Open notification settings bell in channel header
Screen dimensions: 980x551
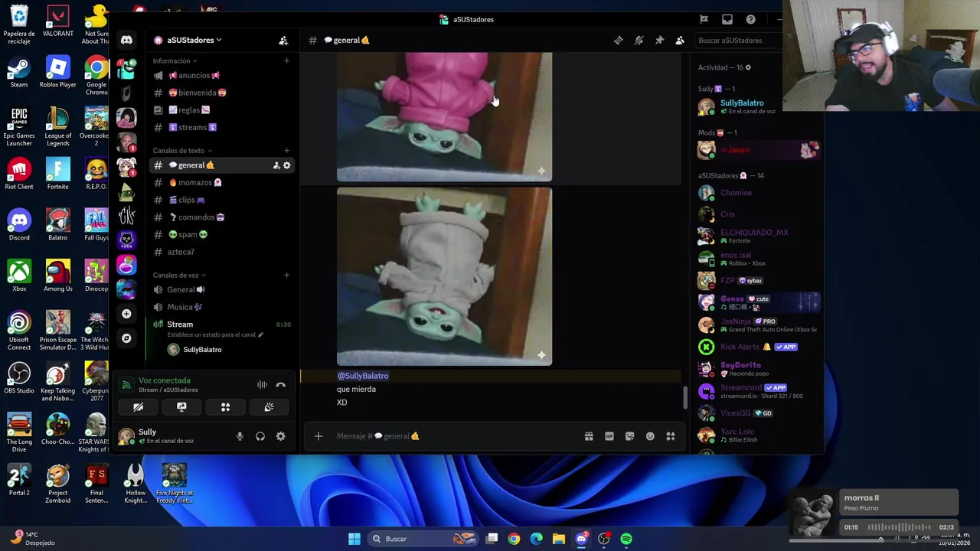coord(639,40)
